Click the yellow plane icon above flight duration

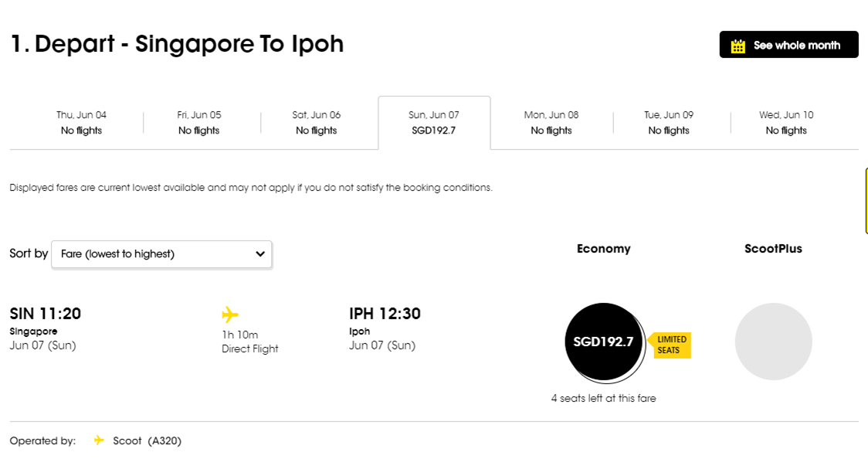click(x=229, y=314)
